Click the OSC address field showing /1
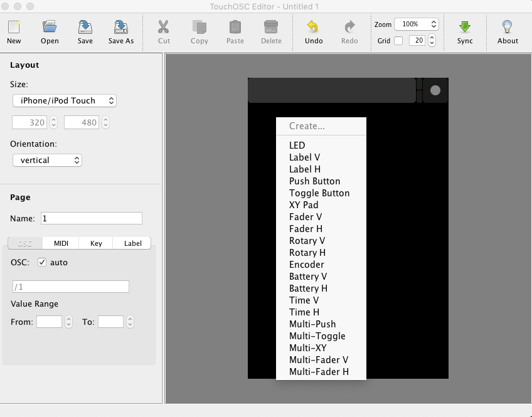Viewport: 532px width, 417px height. click(70, 287)
